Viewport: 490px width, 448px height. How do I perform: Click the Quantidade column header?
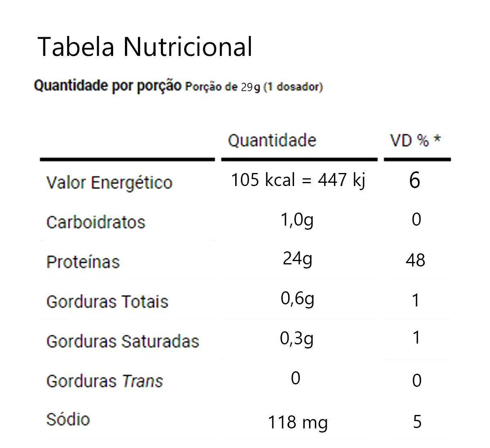point(272,140)
